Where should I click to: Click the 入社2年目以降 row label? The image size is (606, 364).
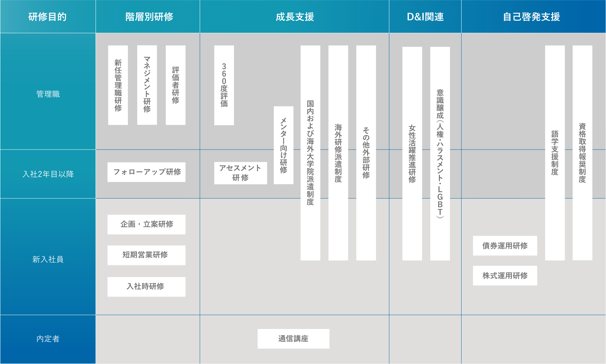tap(48, 174)
